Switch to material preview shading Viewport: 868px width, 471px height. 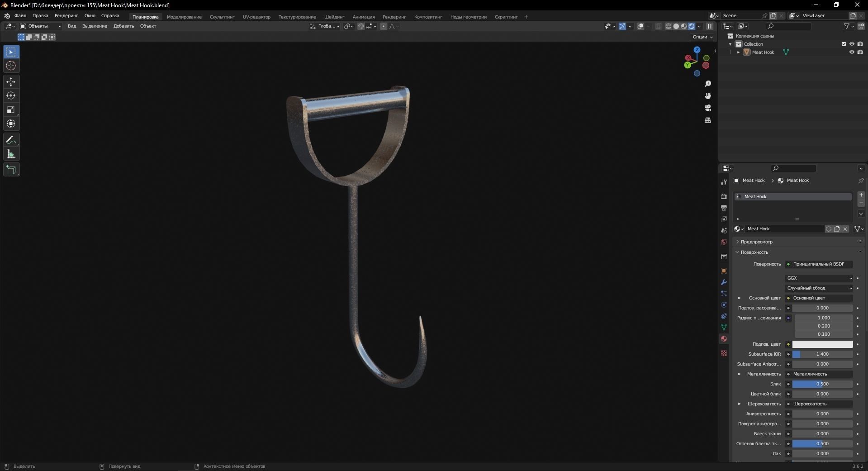684,26
